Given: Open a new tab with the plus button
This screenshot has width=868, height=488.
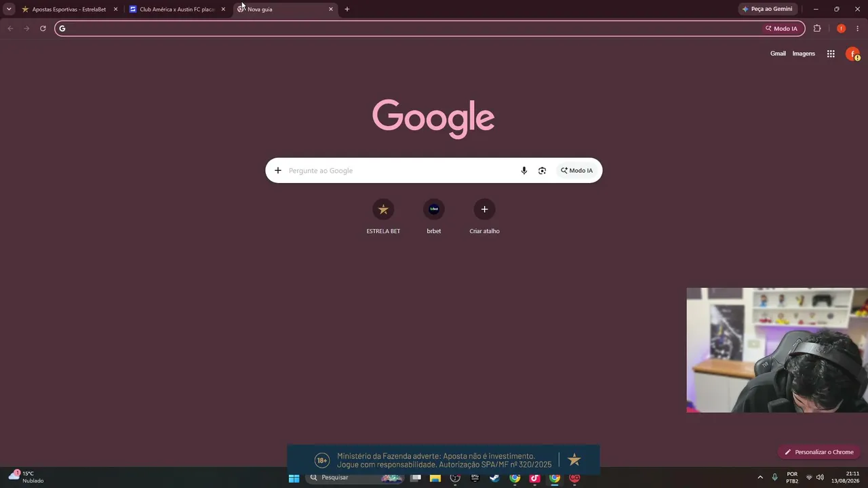Looking at the screenshot, I should (x=347, y=9).
